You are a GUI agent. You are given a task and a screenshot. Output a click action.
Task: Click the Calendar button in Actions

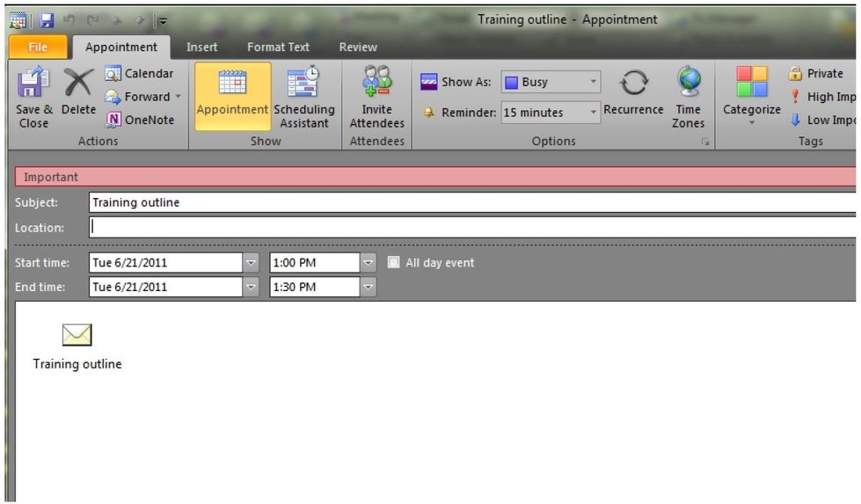click(140, 74)
